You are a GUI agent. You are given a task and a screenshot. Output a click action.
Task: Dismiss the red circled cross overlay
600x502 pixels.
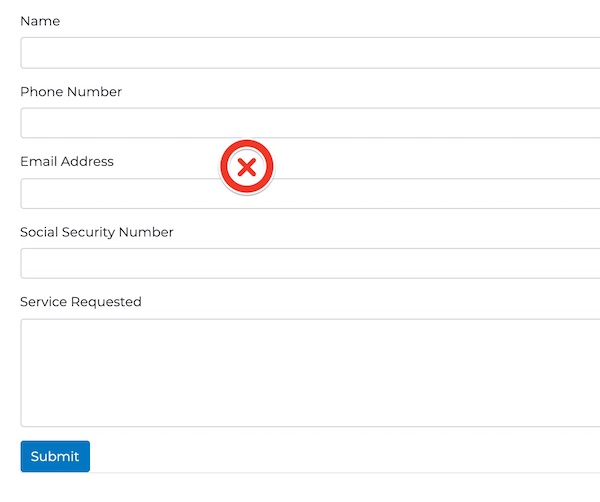[247, 167]
